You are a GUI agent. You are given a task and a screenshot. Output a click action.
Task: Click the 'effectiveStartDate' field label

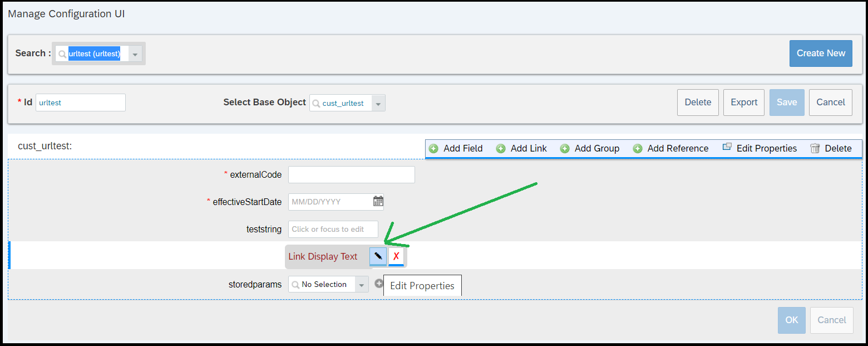click(x=247, y=202)
